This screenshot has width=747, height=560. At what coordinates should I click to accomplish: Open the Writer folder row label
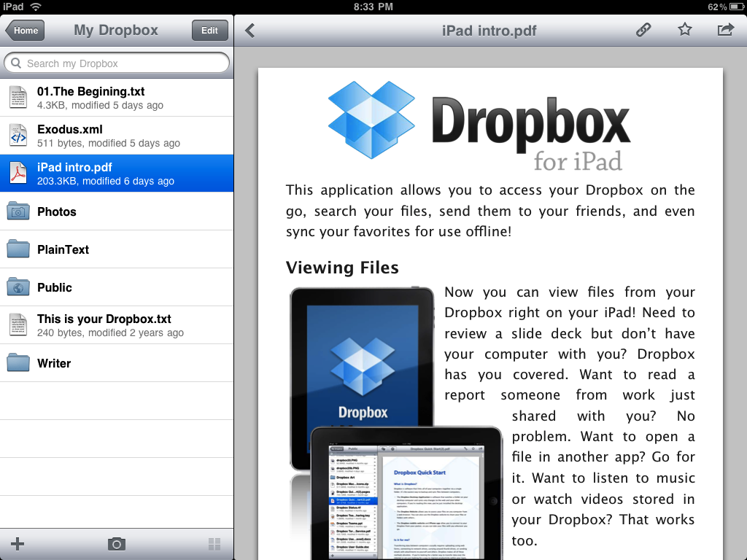[54, 363]
